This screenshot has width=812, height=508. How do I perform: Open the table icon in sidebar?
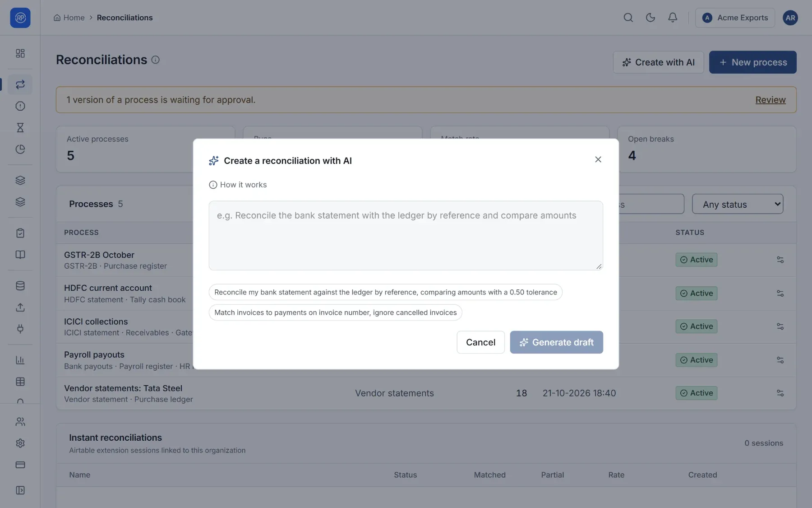click(20, 382)
